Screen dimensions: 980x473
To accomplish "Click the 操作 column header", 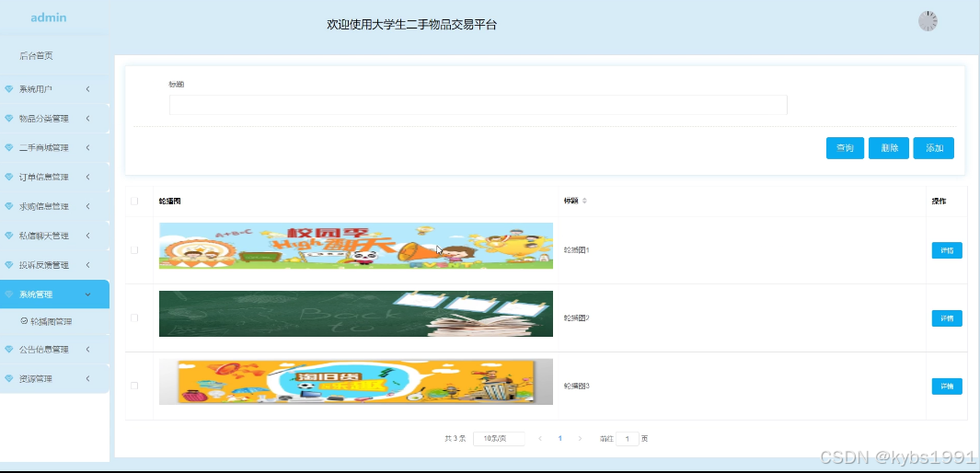I will [939, 202].
